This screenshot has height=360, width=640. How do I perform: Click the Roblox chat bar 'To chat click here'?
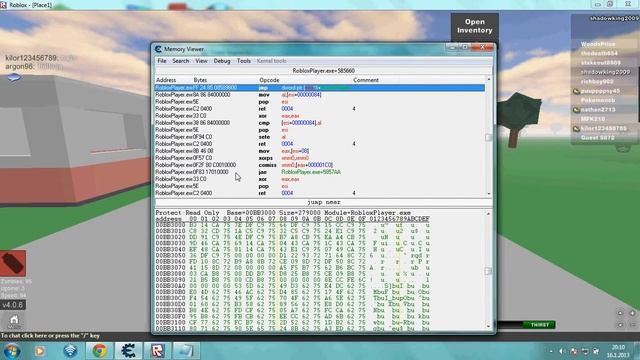(50, 336)
